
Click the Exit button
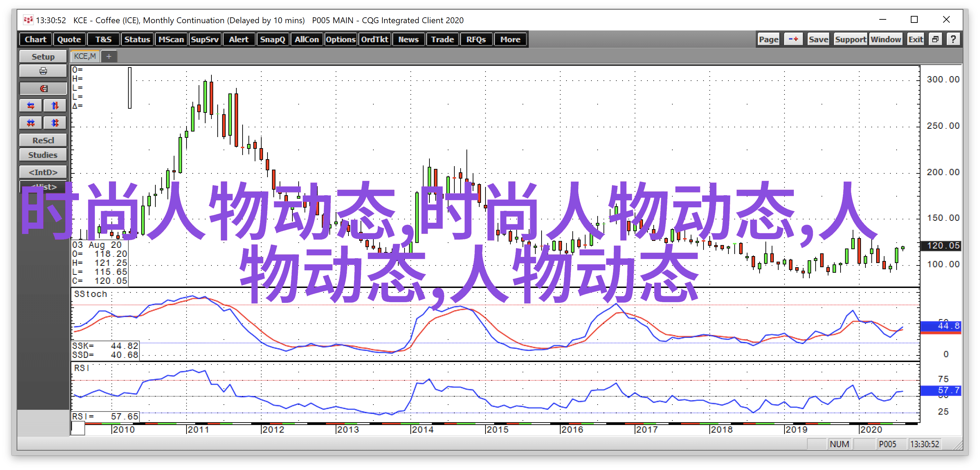[915, 39]
